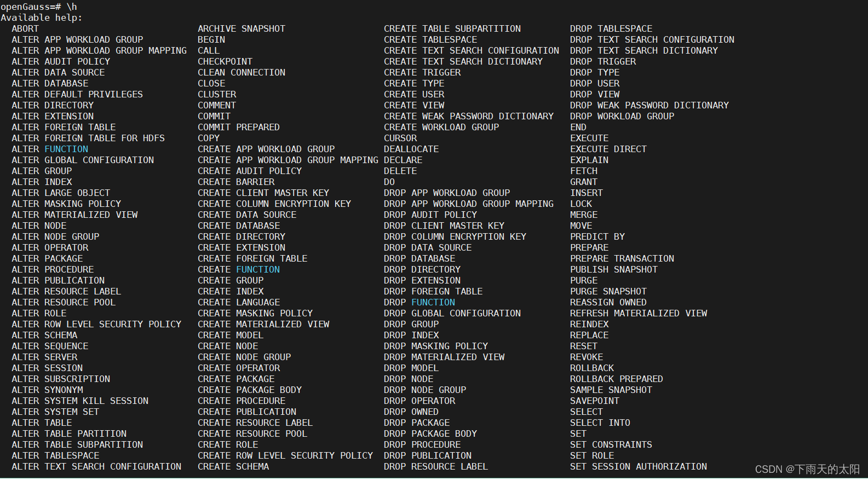Image resolution: width=868 pixels, height=480 pixels.
Task: Click 'DROP TABLESPACE' entry
Action: pos(611,28)
